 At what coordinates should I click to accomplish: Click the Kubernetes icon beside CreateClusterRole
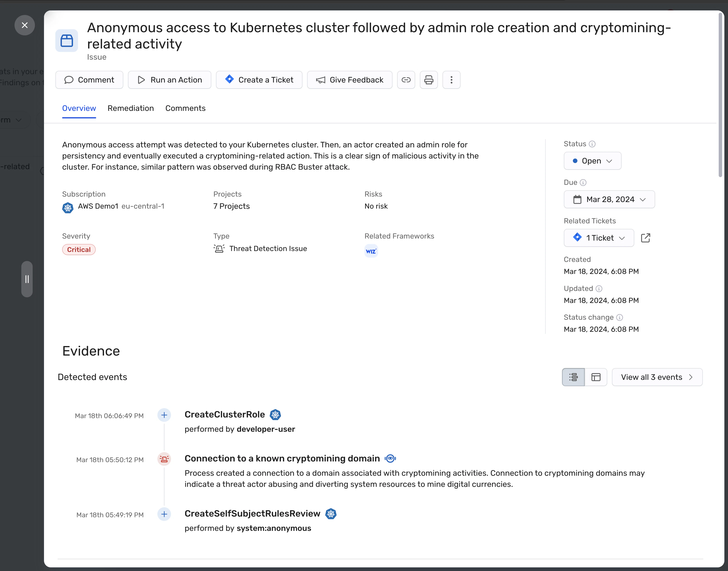pos(275,415)
